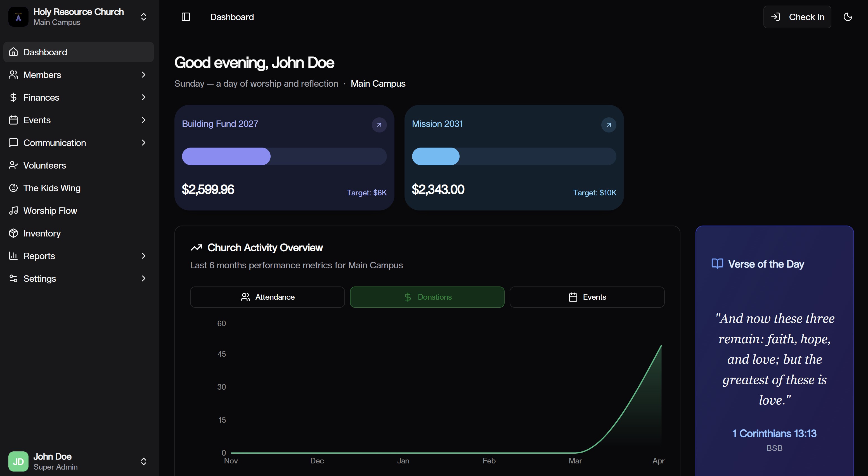
Task: Click the Dashboard home icon in sidebar
Action: tap(13, 52)
